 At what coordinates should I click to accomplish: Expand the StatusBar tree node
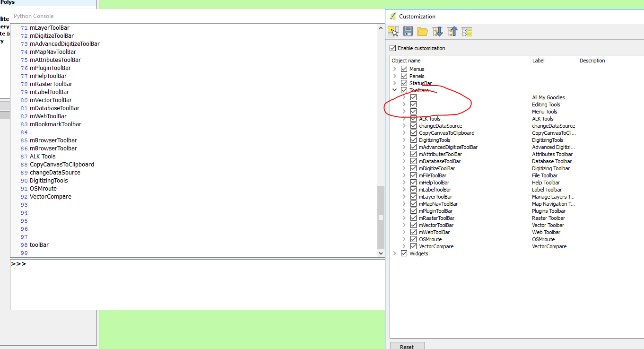pos(395,83)
